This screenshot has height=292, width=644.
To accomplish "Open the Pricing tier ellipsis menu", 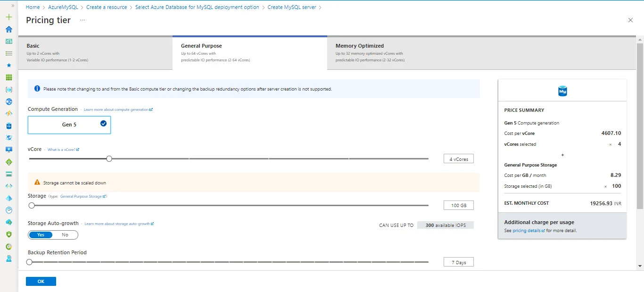I will 82,21.
